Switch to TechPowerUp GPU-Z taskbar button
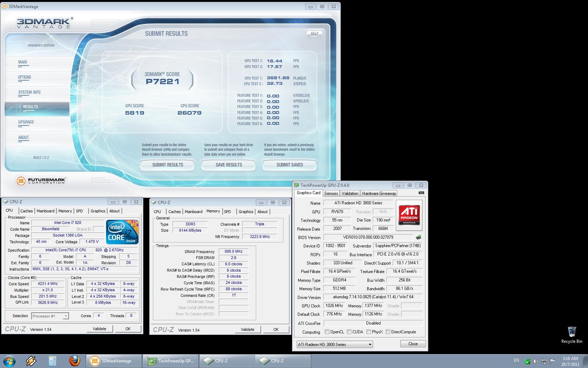This screenshot has height=368, width=588. point(170,361)
